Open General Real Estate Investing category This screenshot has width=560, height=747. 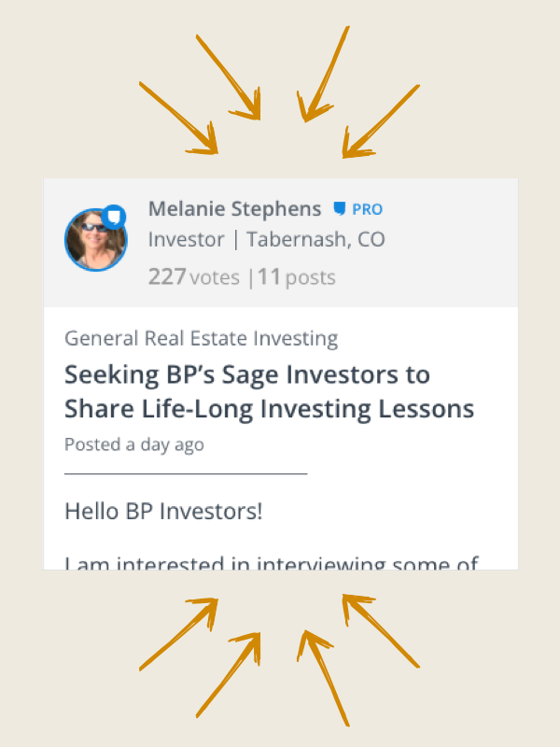(202, 338)
